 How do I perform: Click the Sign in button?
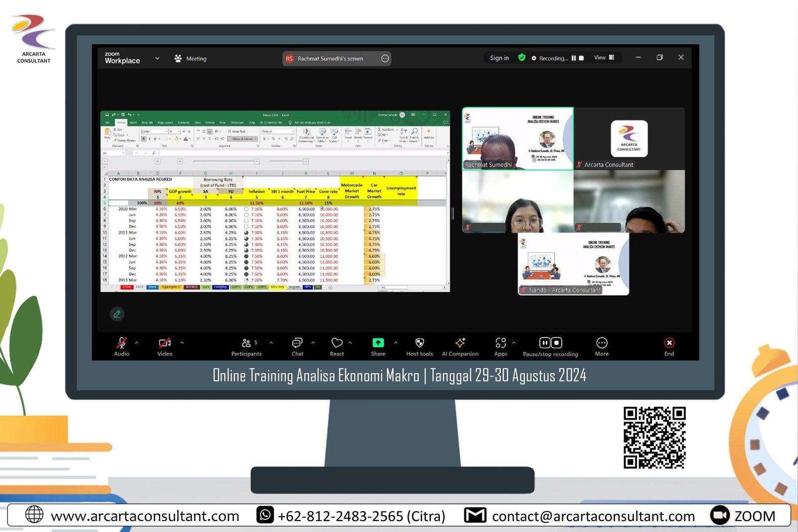pos(499,58)
